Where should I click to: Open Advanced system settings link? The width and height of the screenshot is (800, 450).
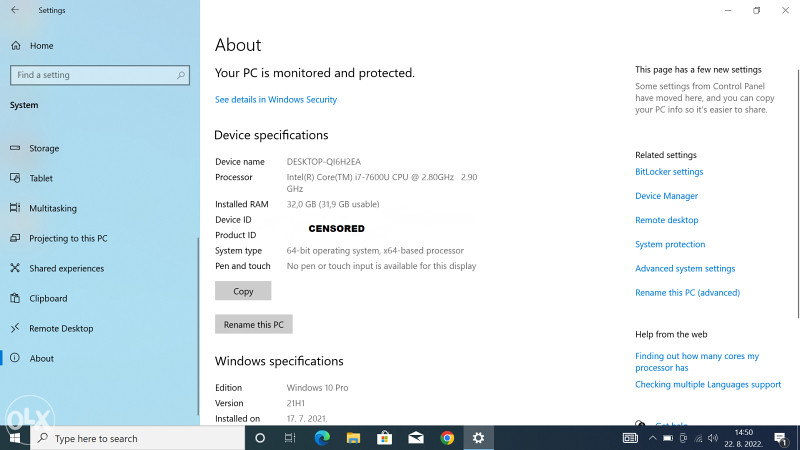(685, 268)
